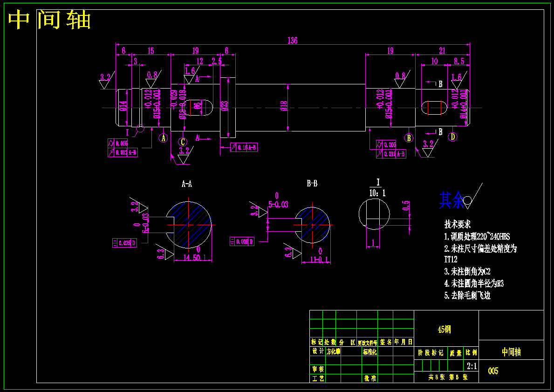
Task: Click the 2:1 scale cell in title block
Action: tap(472, 366)
